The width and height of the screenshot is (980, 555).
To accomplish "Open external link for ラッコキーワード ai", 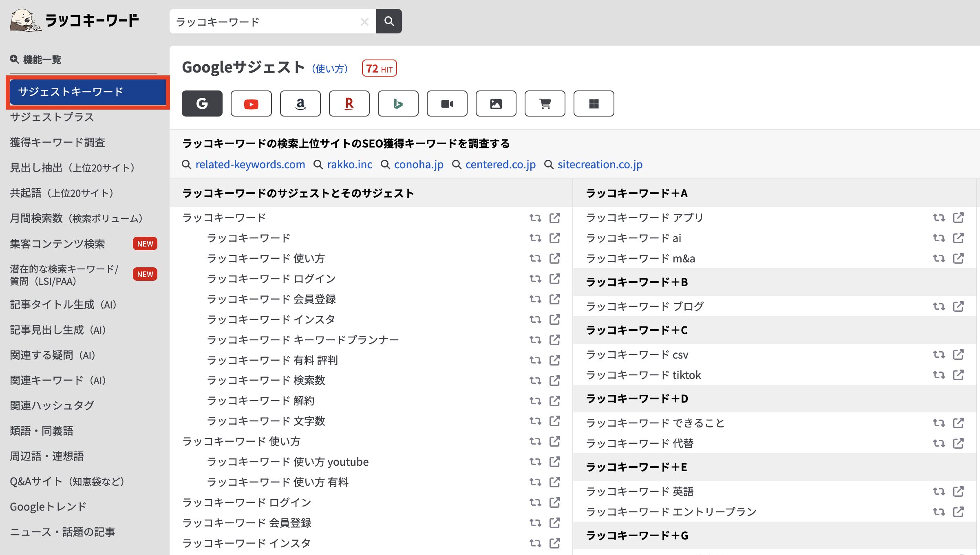I will pyautogui.click(x=958, y=238).
